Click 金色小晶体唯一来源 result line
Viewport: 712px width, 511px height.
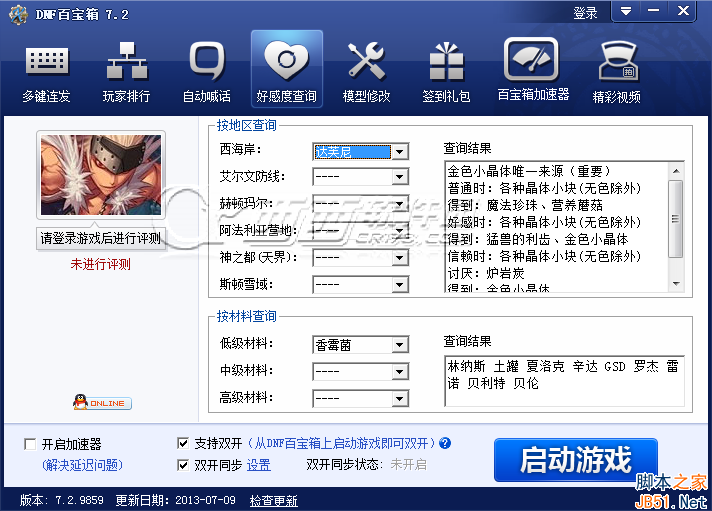click(529, 171)
